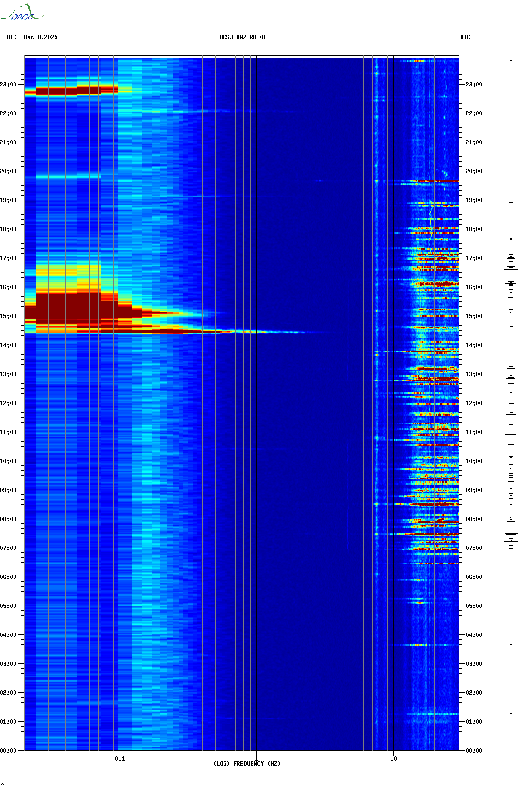Select the date label 'Dec 8,2025'
Image resolution: width=532 pixels, height=789 pixels.
(x=41, y=37)
